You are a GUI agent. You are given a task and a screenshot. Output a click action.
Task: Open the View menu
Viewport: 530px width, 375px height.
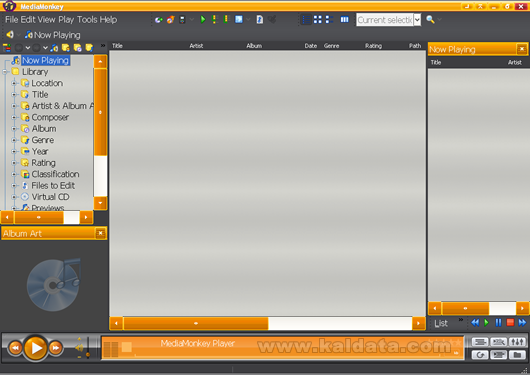[47, 20]
